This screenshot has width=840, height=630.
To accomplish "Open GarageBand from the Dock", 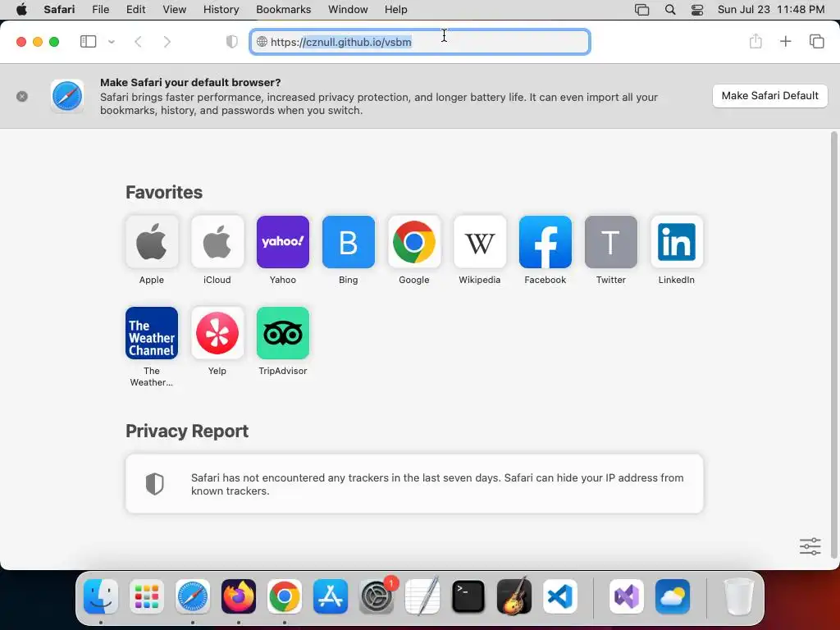I will (514, 596).
